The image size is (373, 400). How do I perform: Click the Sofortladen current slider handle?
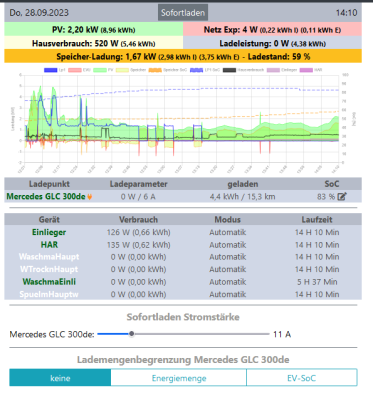click(x=132, y=334)
